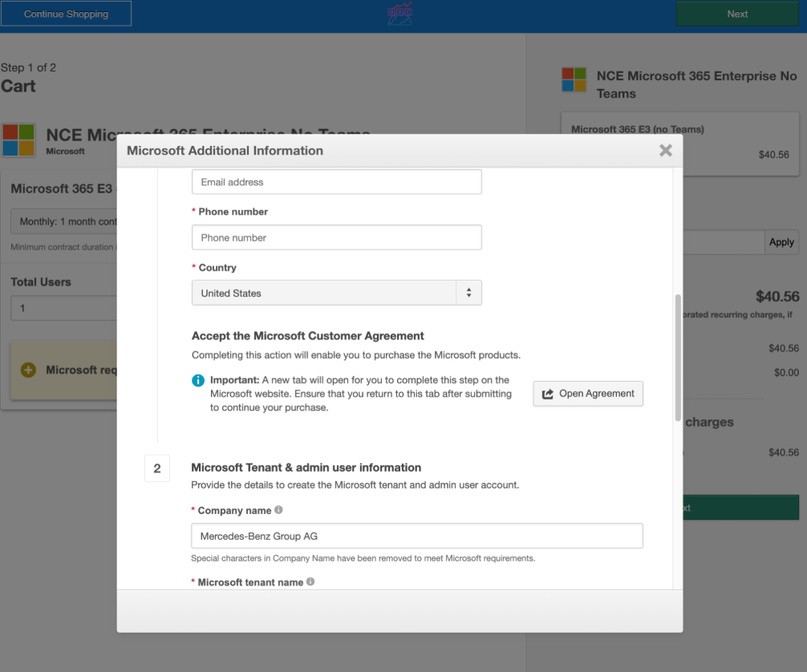
Task: Close the Microsoft Additional Information dialog
Action: (665, 150)
